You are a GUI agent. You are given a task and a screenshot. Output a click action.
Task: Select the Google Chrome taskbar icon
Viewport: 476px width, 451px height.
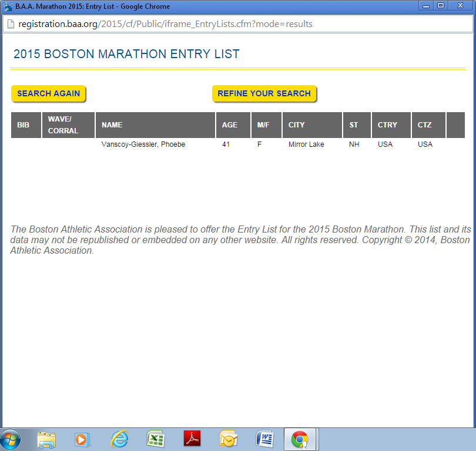(x=300, y=439)
